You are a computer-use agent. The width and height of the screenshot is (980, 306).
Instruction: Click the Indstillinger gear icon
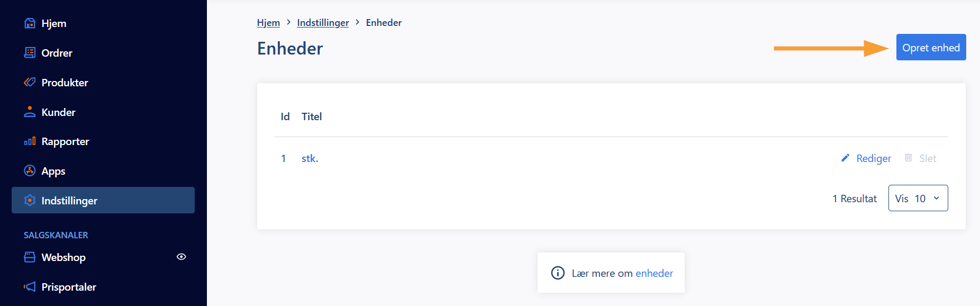pos(30,200)
